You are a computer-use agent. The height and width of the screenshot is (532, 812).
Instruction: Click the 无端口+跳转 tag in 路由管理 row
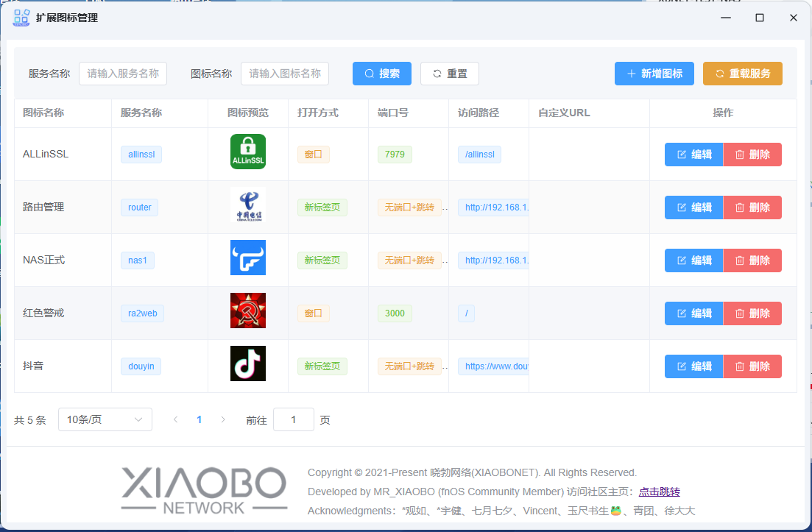pyautogui.click(x=409, y=208)
